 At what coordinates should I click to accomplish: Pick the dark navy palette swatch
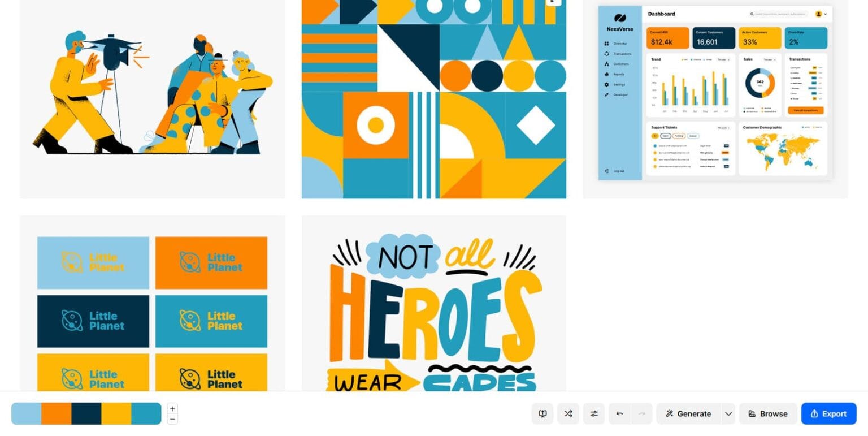click(86, 413)
